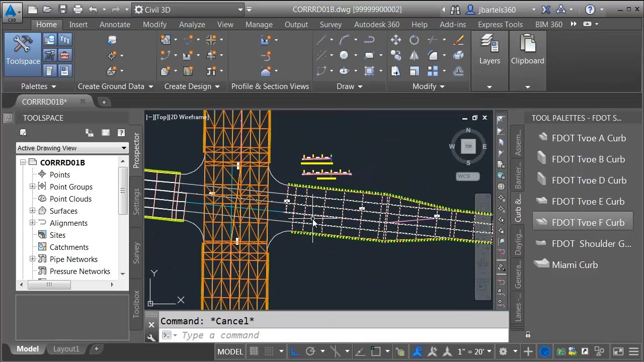Expand the Surfaces tree node
This screenshot has width=644, height=362.
[32, 211]
